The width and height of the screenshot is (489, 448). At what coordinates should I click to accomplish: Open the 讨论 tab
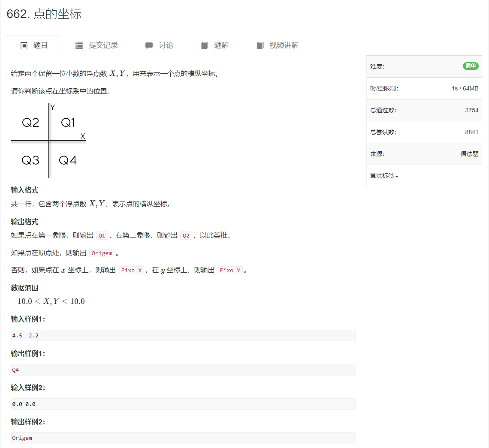(160, 45)
